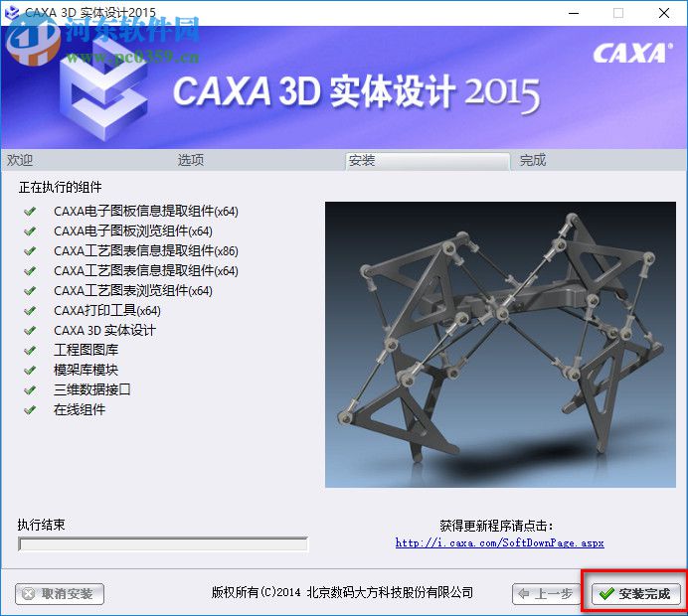Select text CAXA打印工具(x64)
The image size is (688, 616).
[107, 310]
